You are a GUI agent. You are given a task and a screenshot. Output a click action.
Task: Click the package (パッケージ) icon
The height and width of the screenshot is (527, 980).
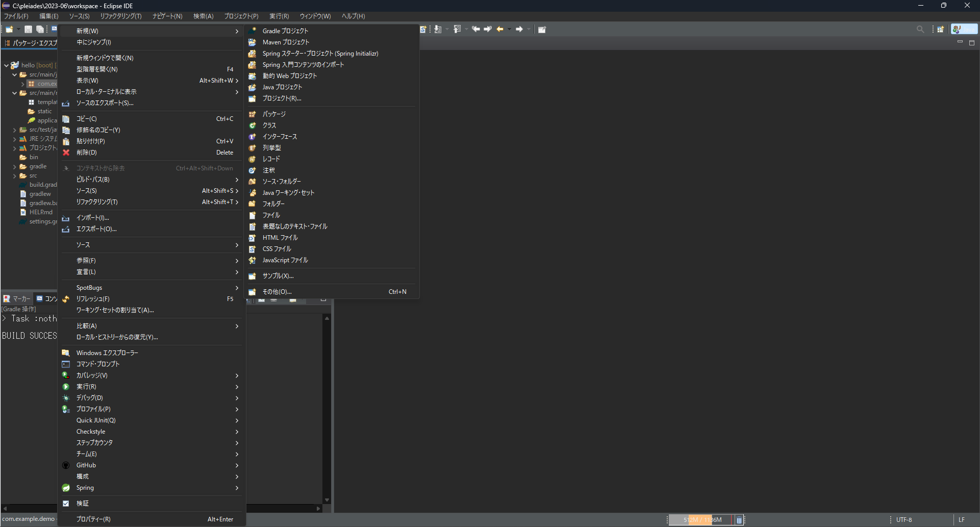tap(252, 114)
